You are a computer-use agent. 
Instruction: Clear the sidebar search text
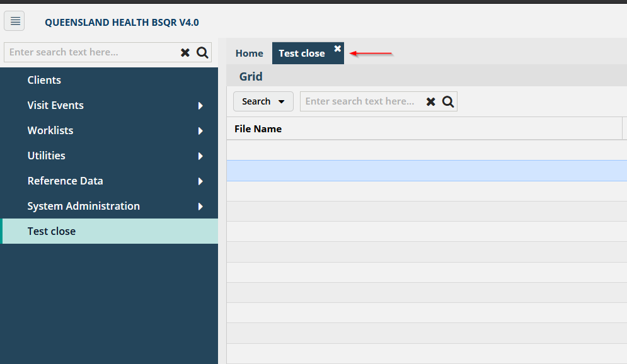point(185,53)
